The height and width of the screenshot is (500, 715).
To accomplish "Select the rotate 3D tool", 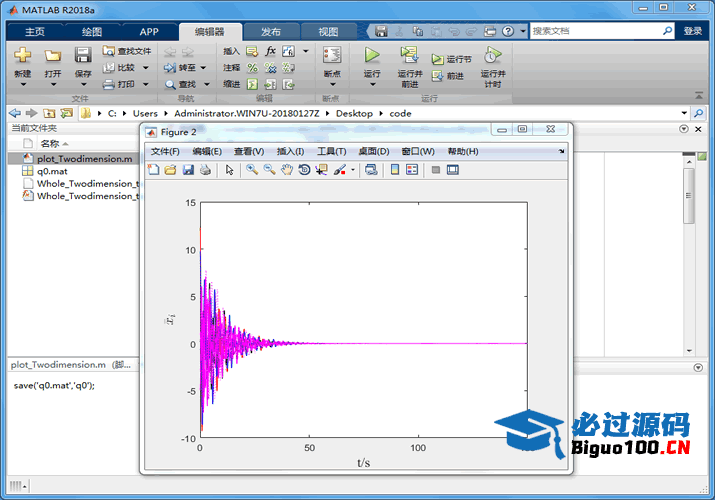I will 304,170.
